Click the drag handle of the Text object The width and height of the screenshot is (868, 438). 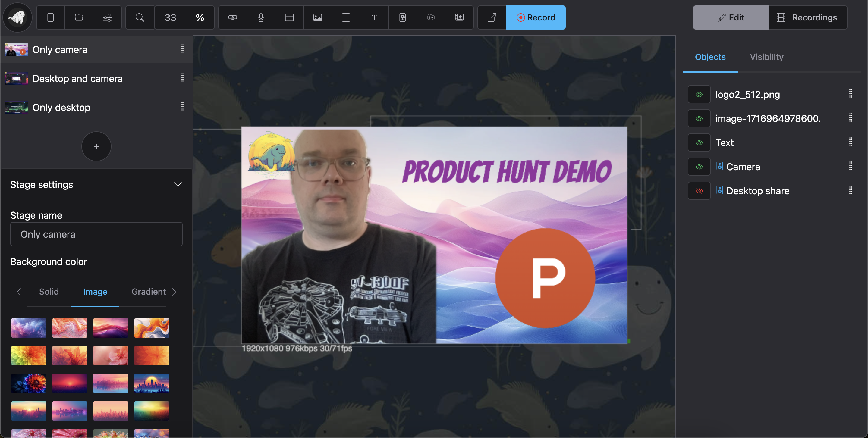(x=851, y=142)
